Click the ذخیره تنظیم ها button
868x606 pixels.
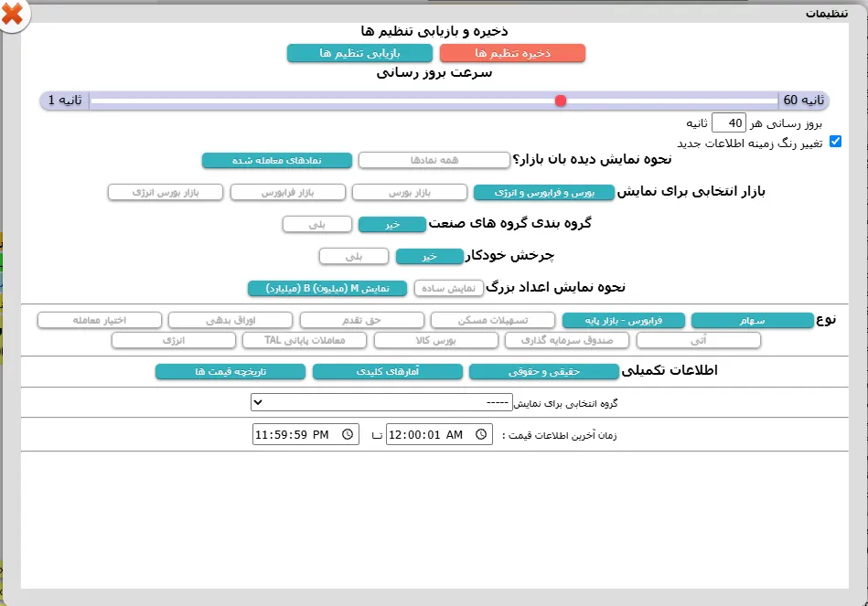tap(512, 53)
